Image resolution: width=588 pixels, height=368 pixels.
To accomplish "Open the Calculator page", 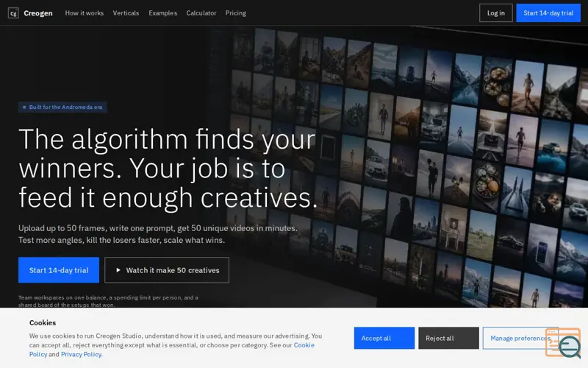I will pyautogui.click(x=201, y=13).
